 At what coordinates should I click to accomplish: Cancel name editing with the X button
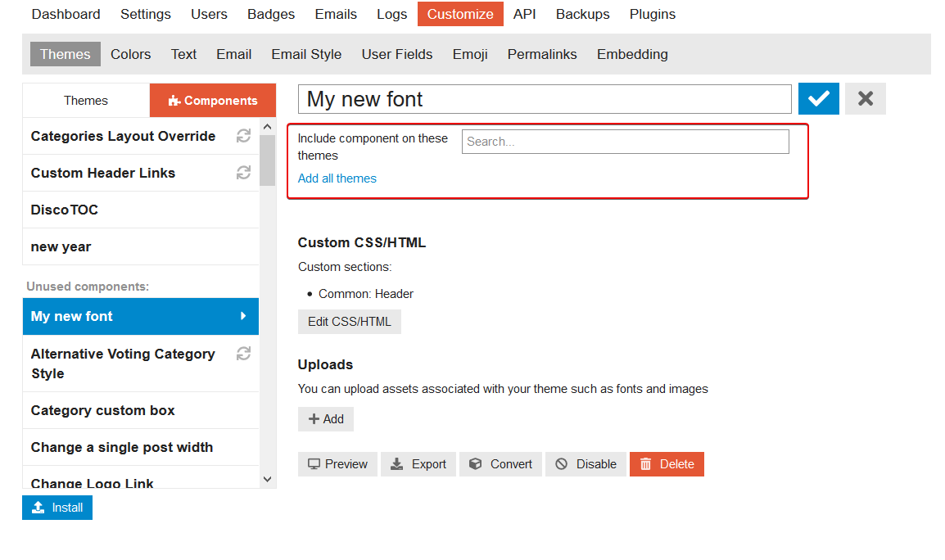click(x=865, y=99)
